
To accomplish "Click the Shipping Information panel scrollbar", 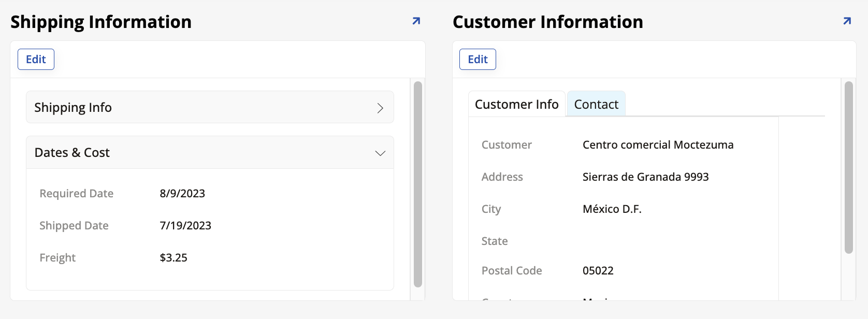I will click(x=418, y=184).
